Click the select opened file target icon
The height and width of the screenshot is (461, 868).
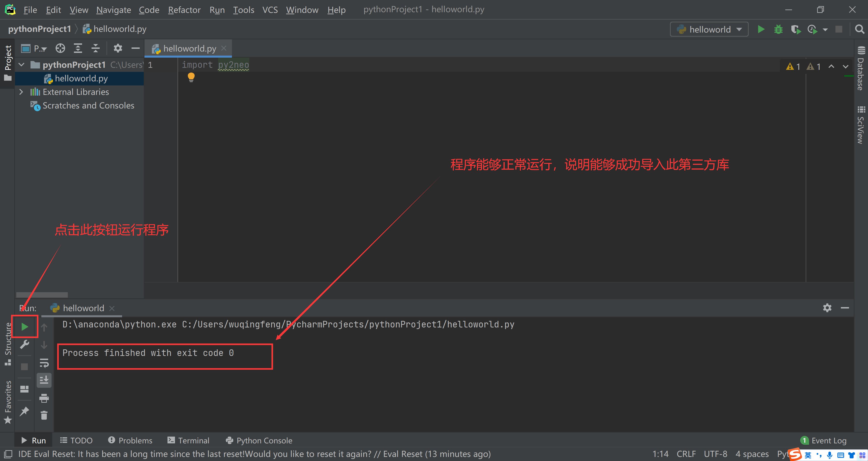(x=60, y=48)
